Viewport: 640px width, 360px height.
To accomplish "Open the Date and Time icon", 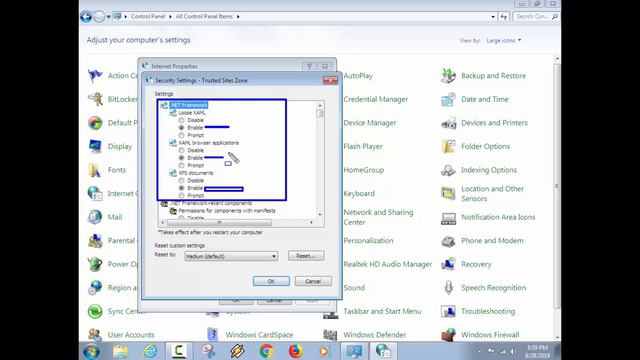I will click(449, 99).
